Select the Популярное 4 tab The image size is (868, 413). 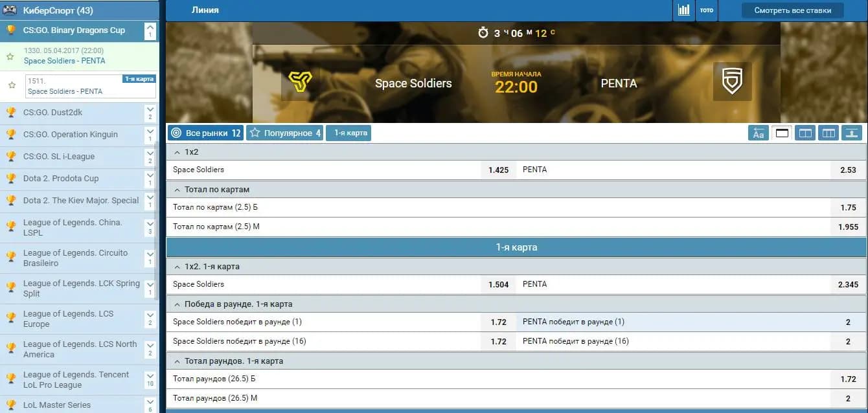tap(284, 133)
